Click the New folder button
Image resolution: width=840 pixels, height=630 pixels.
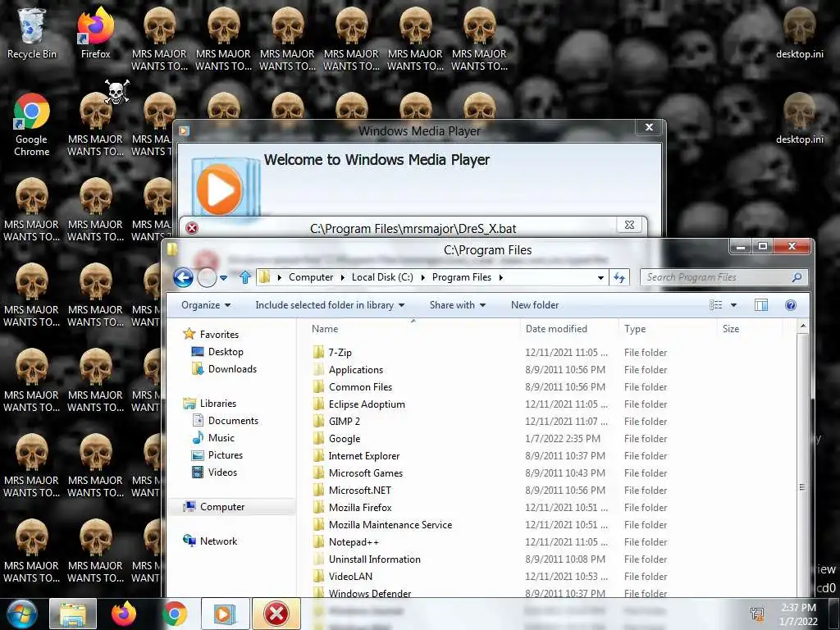coord(535,305)
